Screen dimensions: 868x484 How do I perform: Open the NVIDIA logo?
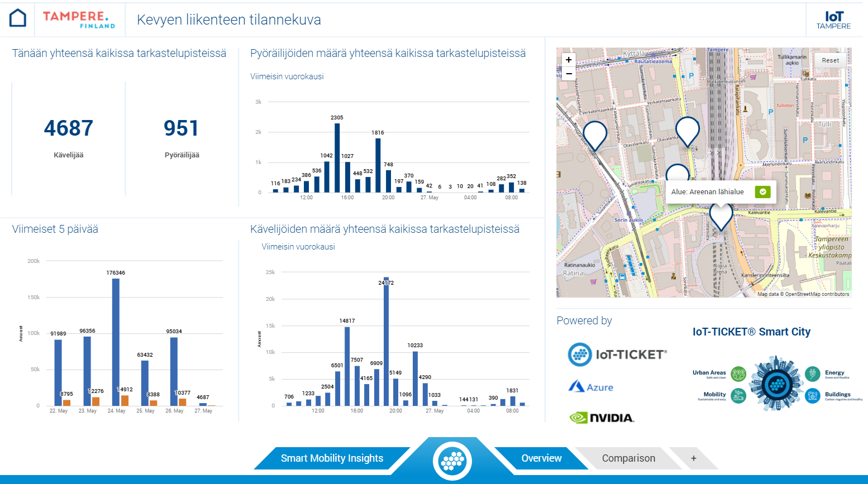coord(602,418)
